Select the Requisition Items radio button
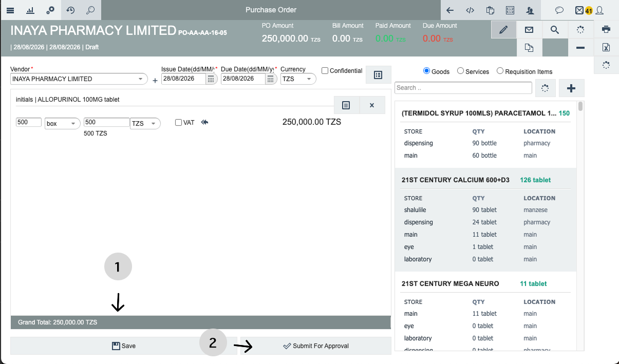This screenshot has height=364, width=619. pos(500,71)
